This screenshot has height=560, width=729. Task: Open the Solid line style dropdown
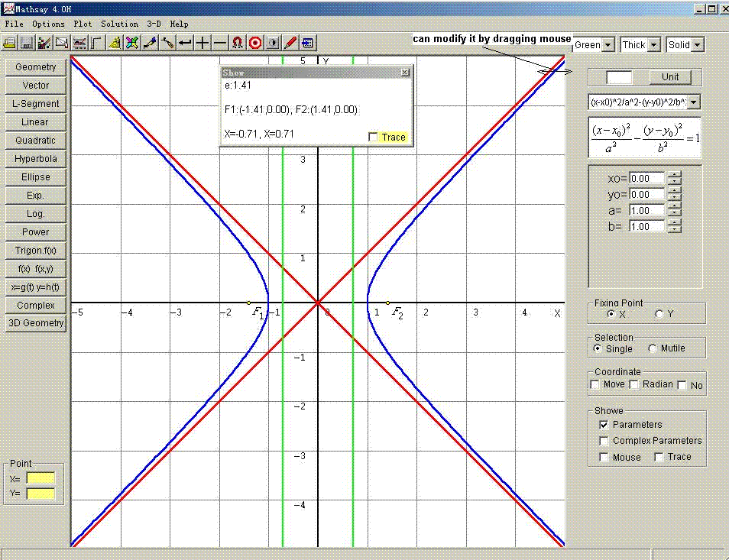698,45
